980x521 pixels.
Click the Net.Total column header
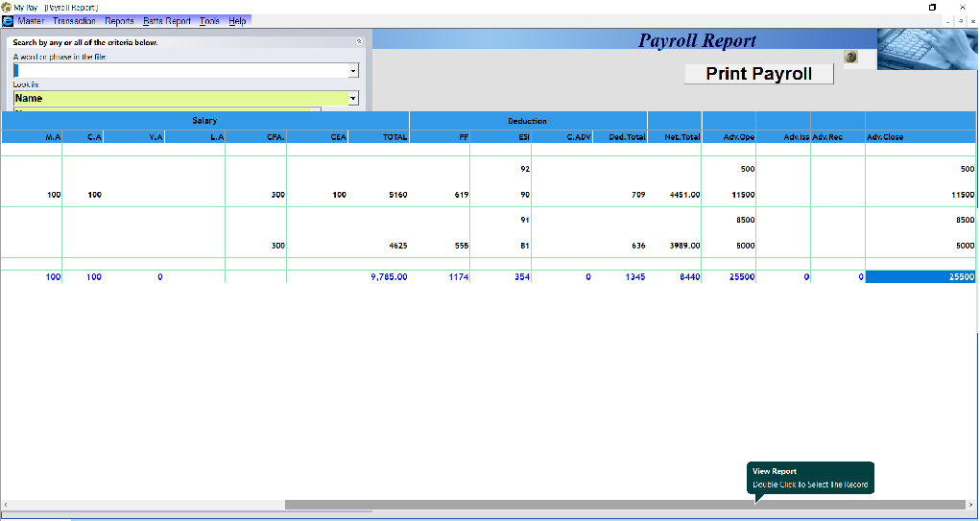tap(675, 137)
